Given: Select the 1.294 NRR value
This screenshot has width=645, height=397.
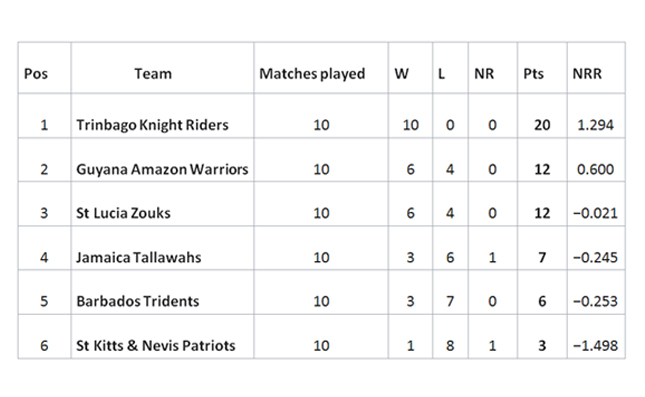Looking at the screenshot, I should click(596, 125).
